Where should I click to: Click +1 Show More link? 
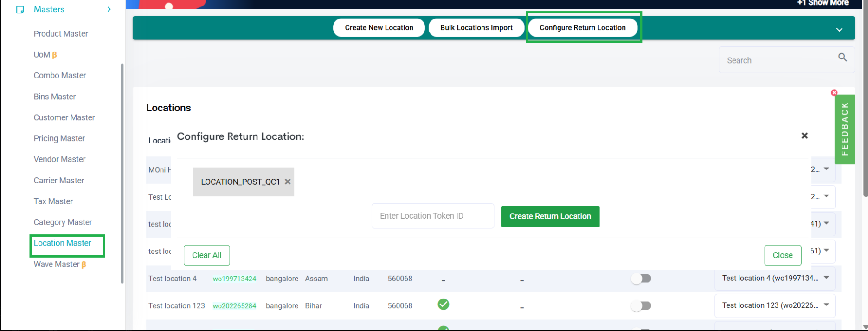point(823,3)
